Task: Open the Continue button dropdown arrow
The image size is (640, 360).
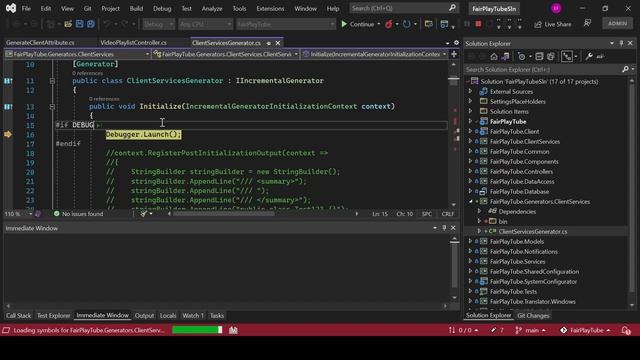Action: coord(379,24)
